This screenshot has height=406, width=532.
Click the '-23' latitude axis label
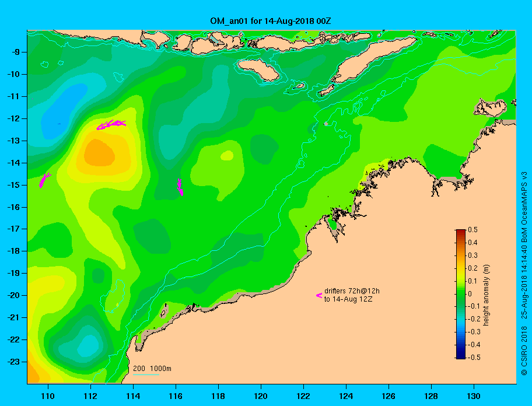[x=13, y=362]
